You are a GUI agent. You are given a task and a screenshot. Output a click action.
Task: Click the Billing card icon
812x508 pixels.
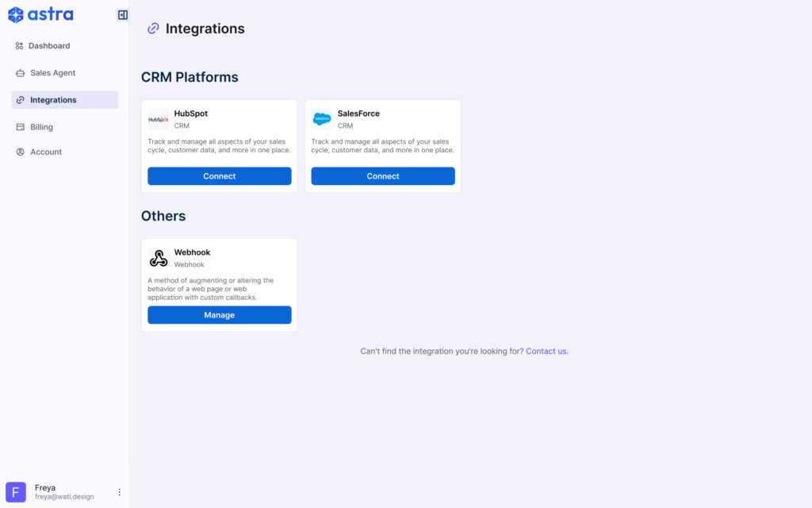[x=21, y=127]
